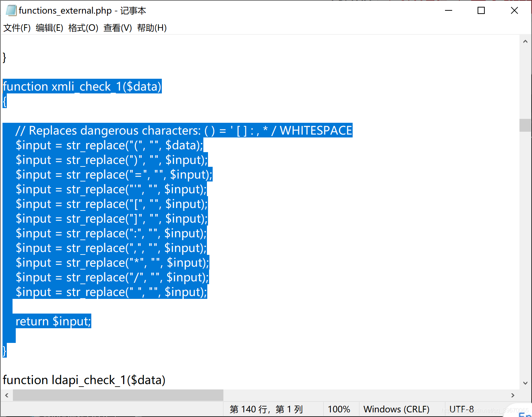Open the 格式(O) menu
This screenshot has height=417, width=532.
pos(83,28)
